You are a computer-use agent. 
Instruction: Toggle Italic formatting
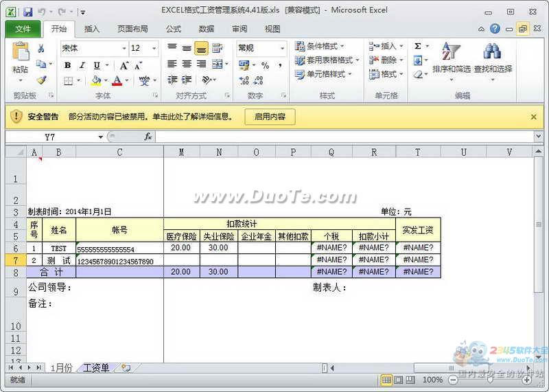coord(82,65)
